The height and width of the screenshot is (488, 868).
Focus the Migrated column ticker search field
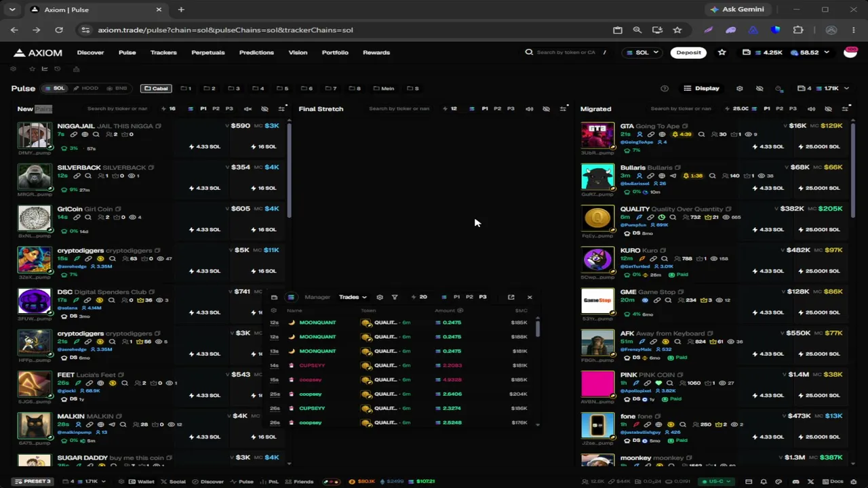[x=681, y=108]
